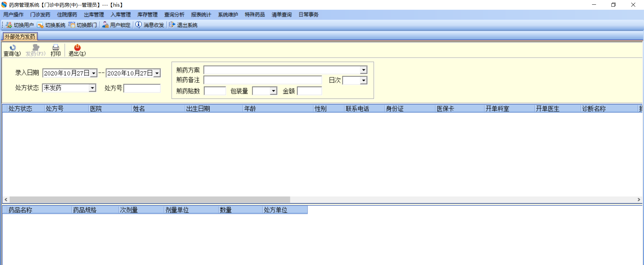Click the red 退出(X) power icon
644x265 pixels.
[77, 48]
